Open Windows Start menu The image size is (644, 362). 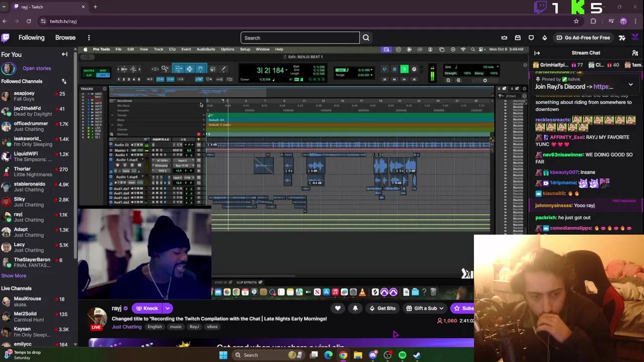[x=223, y=355]
